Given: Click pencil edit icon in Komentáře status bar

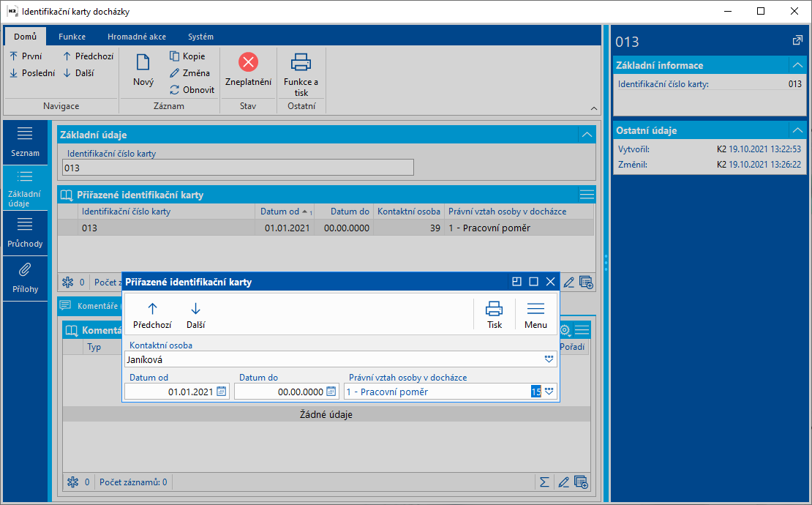Looking at the screenshot, I should [563, 482].
